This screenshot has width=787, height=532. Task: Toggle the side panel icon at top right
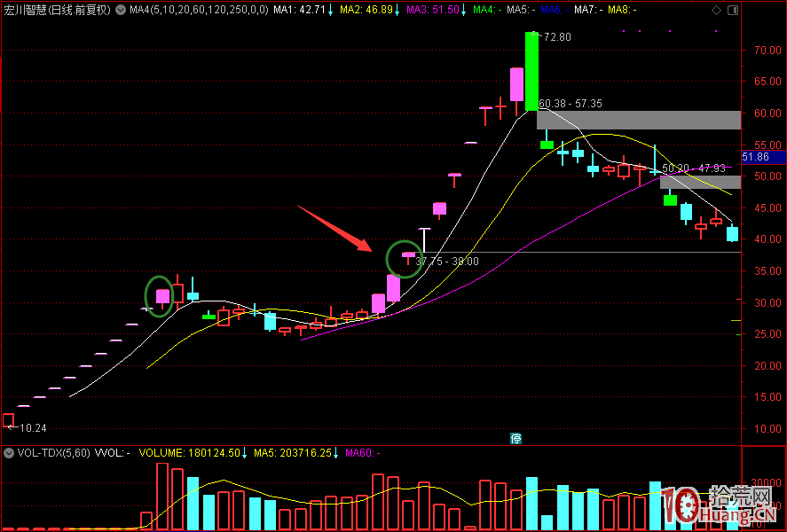(x=733, y=10)
